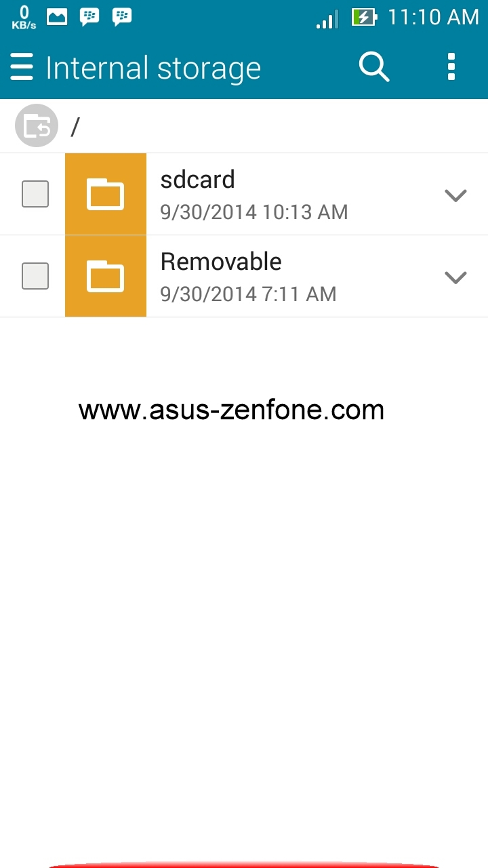Tap the root path slash
Image resolution: width=488 pixels, height=868 pixels.
coord(75,126)
